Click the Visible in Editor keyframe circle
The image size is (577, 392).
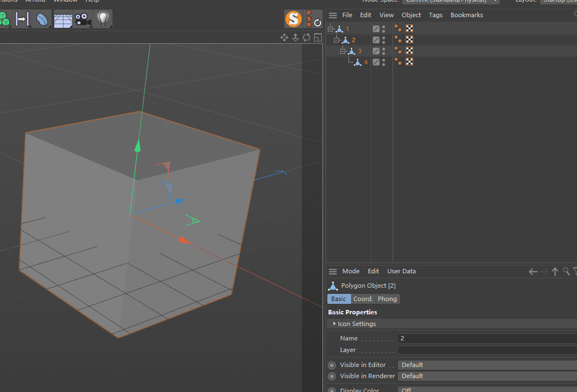(332, 365)
